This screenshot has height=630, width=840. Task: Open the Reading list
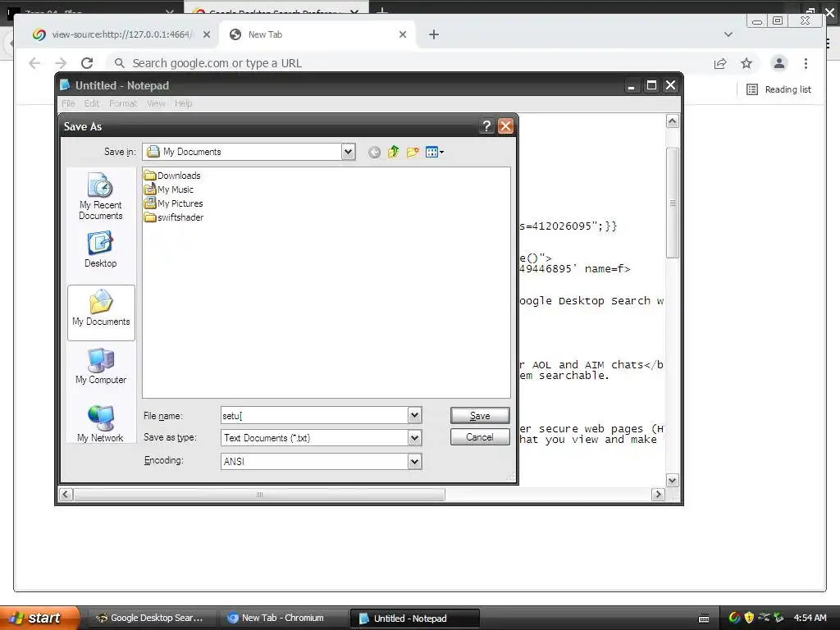tap(779, 89)
